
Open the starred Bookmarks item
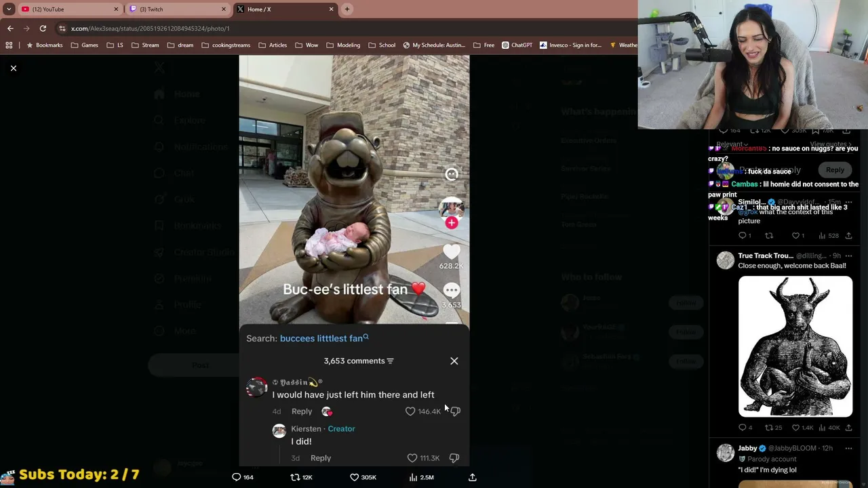pyautogui.click(x=44, y=45)
